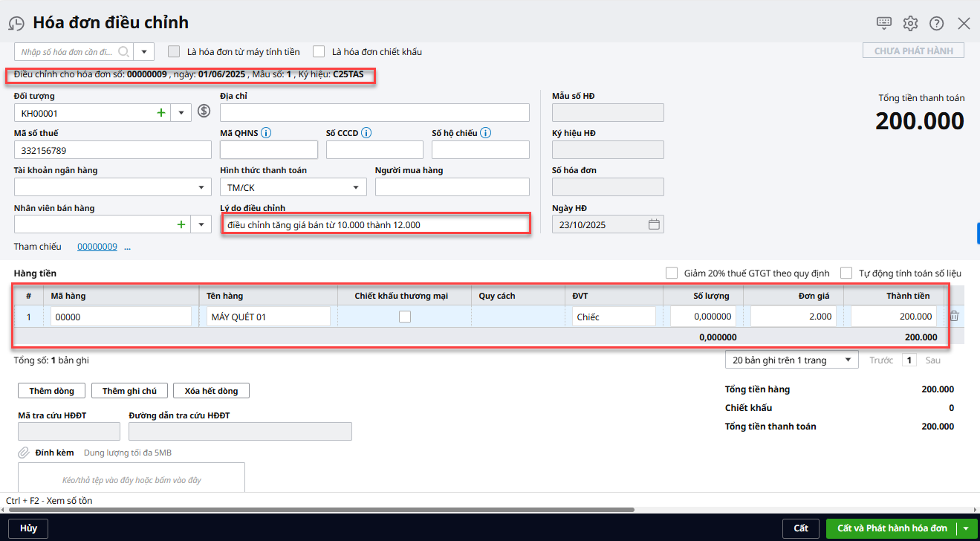This screenshot has height=541, width=980.
Task: Delete row 1 with trash icon
Action: coord(954,316)
